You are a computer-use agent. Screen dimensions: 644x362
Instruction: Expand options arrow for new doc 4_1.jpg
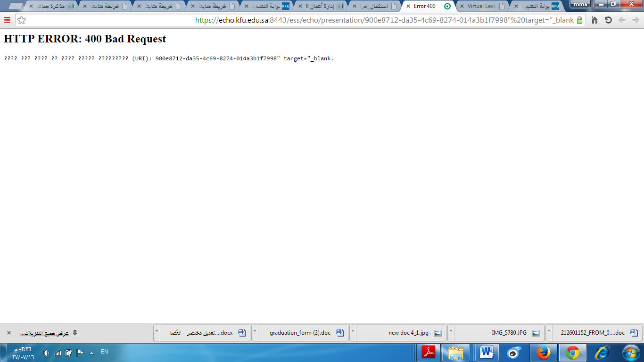[353, 332]
